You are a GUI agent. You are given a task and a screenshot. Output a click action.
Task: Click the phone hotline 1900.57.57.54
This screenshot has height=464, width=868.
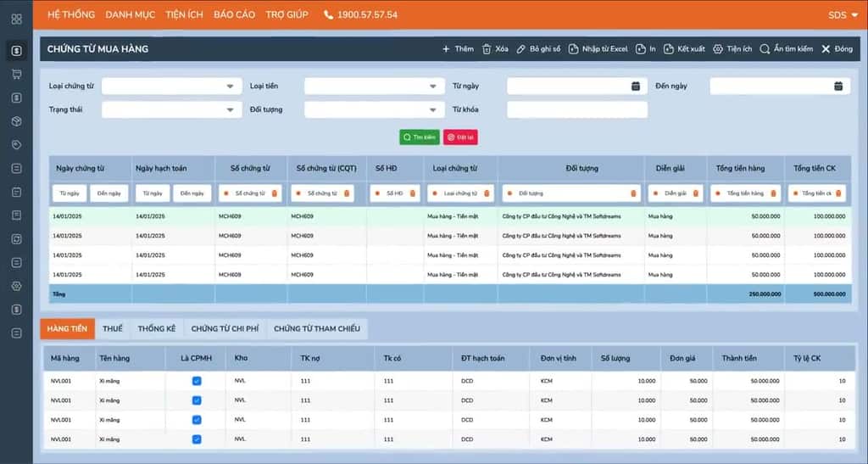(361, 15)
